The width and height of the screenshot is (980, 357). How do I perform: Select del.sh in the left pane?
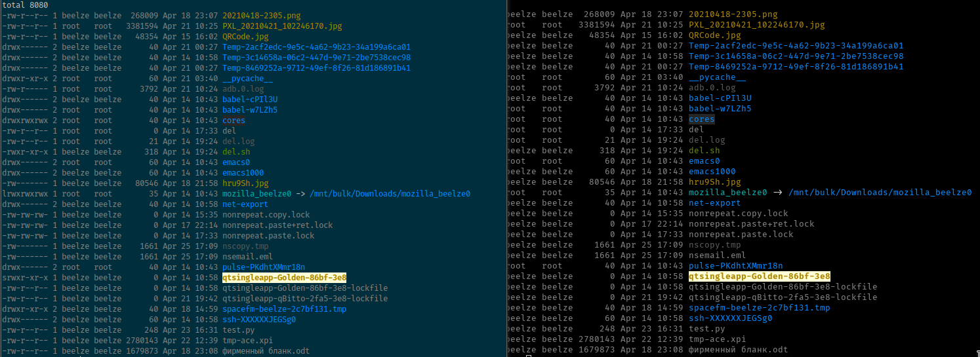pos(236,151)
